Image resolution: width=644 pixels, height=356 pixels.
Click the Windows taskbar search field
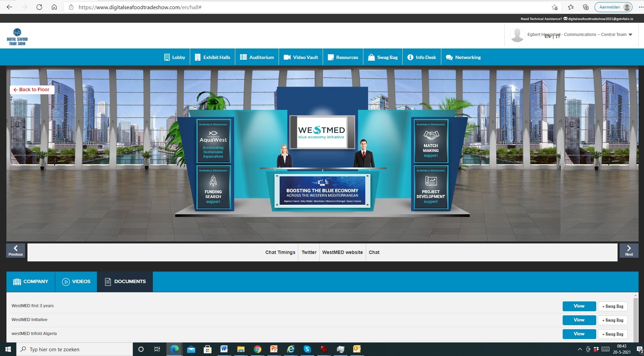[75, 349]
